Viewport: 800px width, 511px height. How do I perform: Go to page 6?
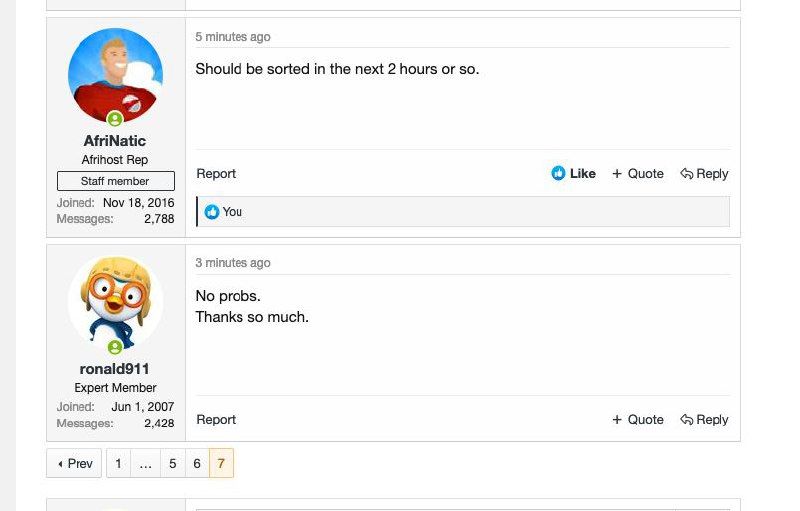(197, 464)
